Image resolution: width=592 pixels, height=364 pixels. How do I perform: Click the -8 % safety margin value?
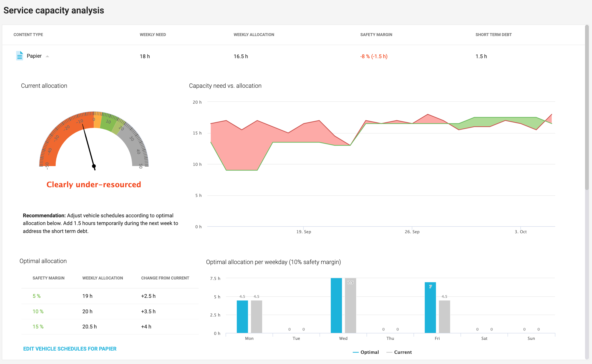(374, 56)
